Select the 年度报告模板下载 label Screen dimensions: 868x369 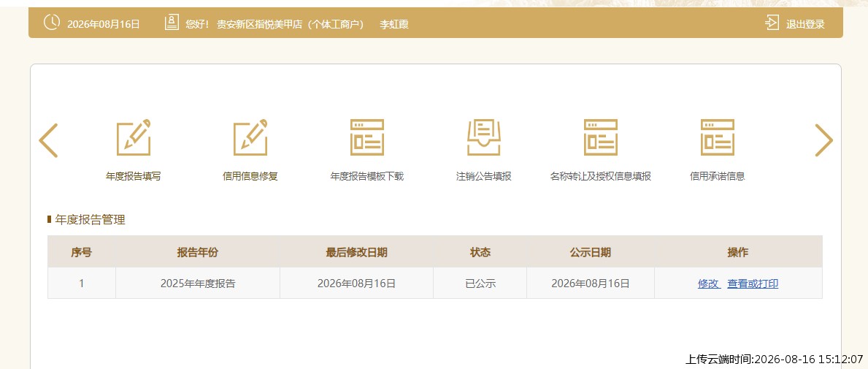(x=367, y=177)
